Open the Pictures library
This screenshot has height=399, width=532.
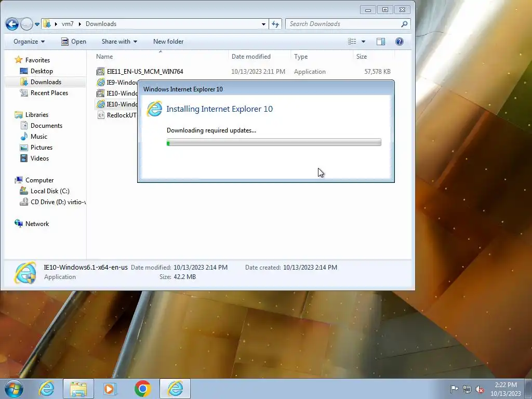(36, 147)
